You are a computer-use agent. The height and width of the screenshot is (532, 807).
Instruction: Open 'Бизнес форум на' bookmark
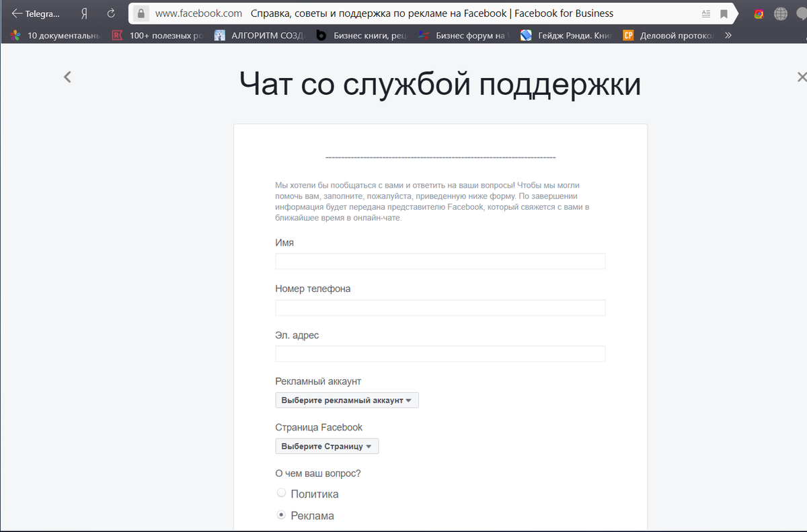[464, 35]
